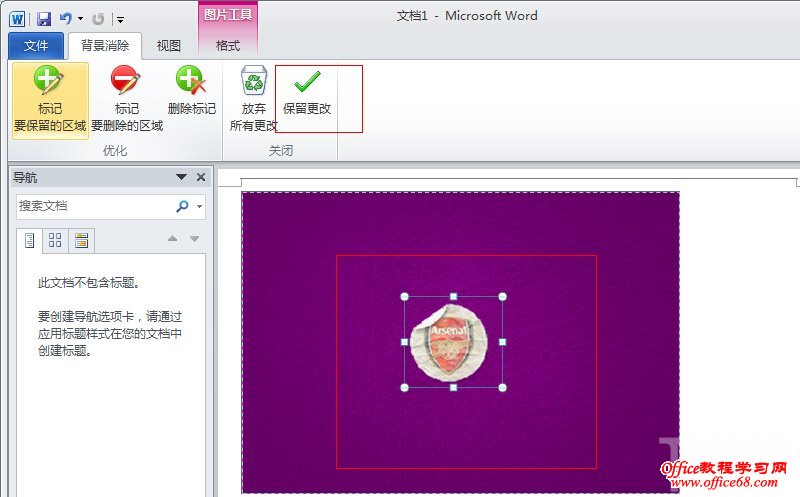Click the left-middle handle of selection box

(x=405, y=342)
